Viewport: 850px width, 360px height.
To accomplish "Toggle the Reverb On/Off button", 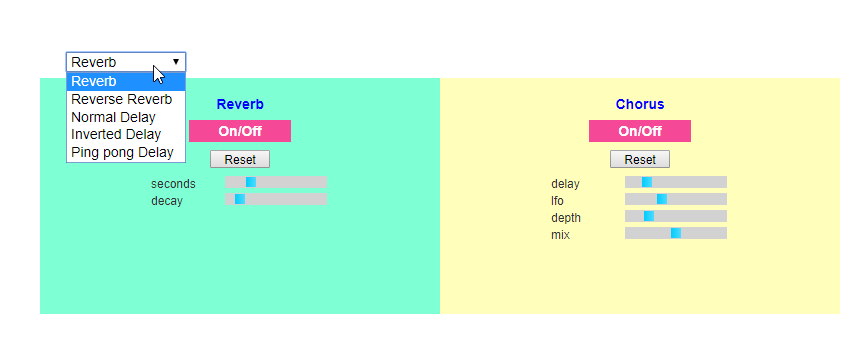I will [240, 131].
